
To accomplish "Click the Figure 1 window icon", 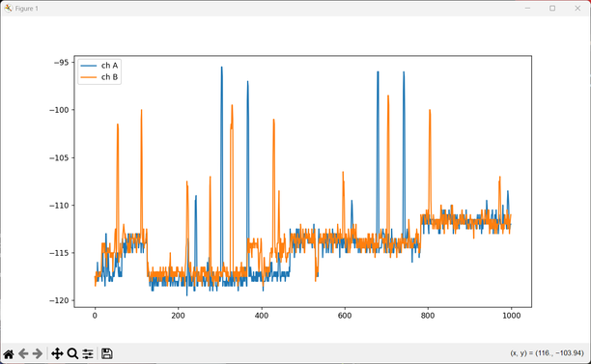I will (9, 8).
